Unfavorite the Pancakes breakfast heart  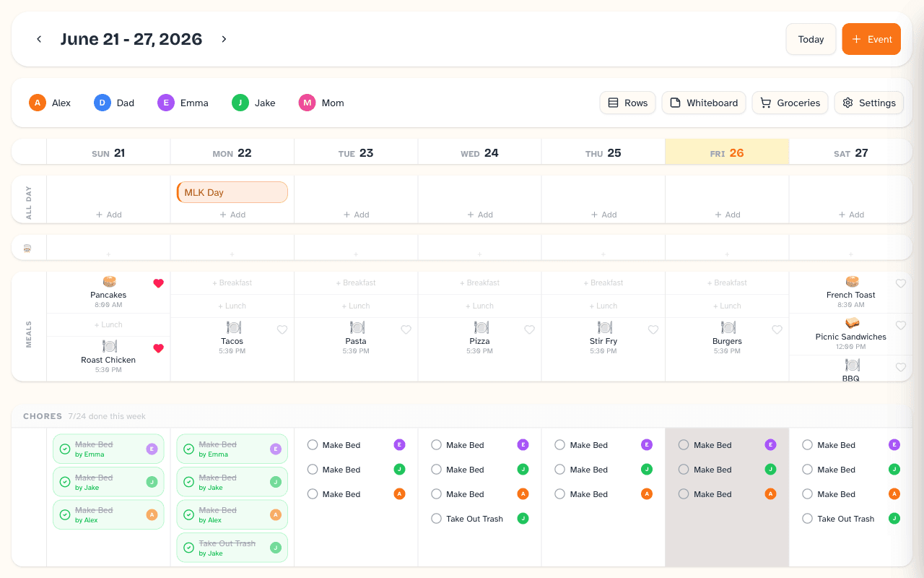pos(159,284)
